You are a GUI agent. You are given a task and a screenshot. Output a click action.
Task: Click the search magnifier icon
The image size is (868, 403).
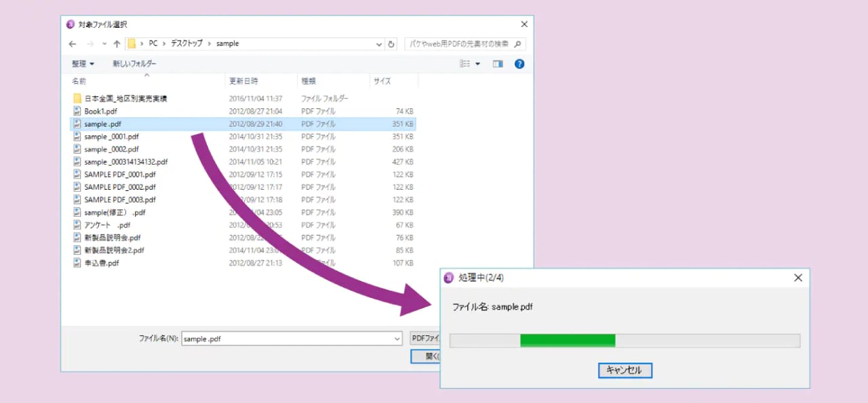pos(517,44)
